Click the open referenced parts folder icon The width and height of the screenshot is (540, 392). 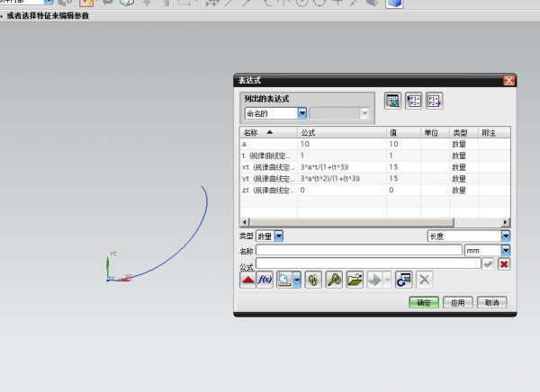[x=355, y=280]
